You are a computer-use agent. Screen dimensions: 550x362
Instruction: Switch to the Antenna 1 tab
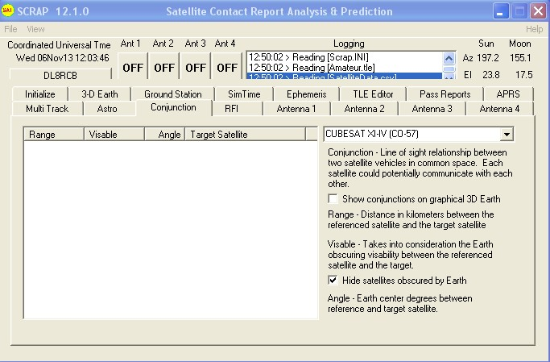tap(296, 109)
